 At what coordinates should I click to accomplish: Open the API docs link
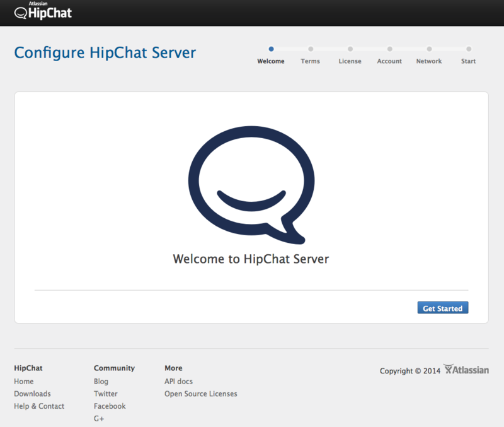pyautogui.click(x=178, y=382)
